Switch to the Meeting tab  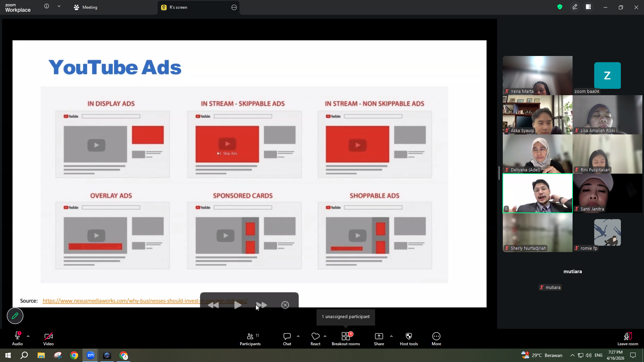(86, 7)
